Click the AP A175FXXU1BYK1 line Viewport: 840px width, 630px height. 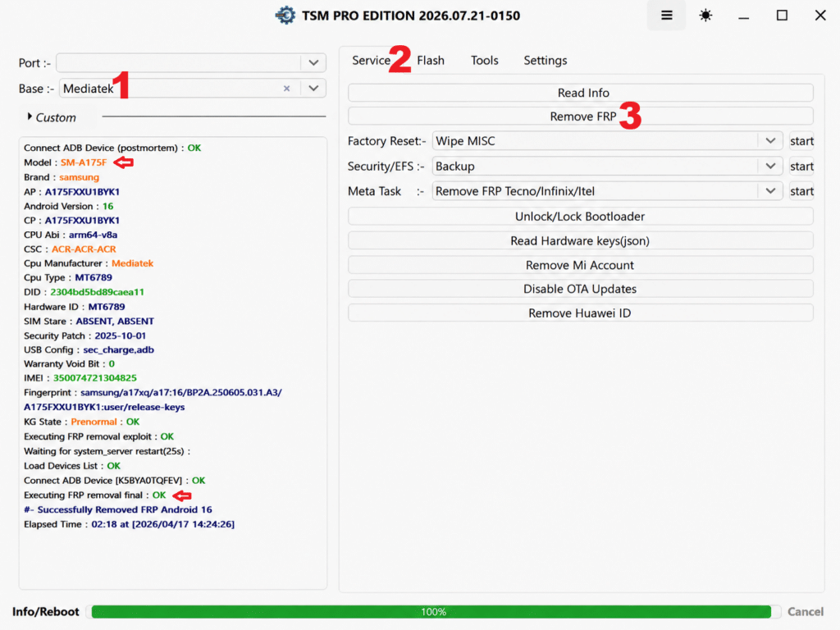pyautogui.click(x=72, y=191)
